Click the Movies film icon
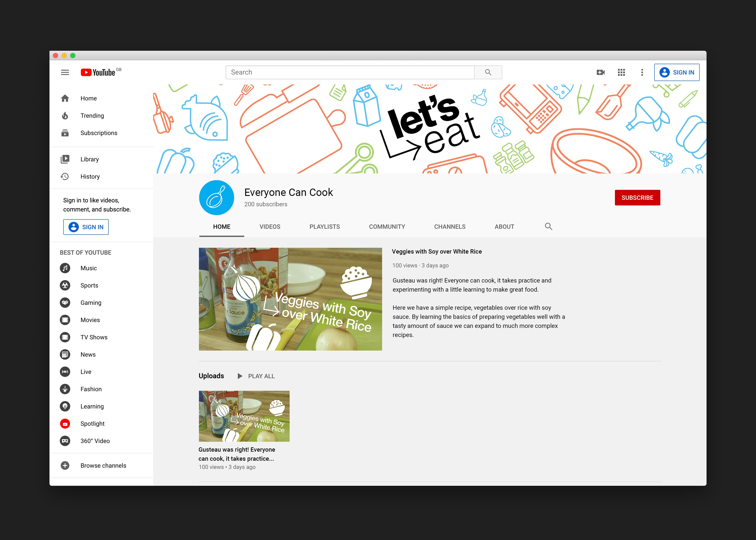This screenshot has width=756, height=540. pyautogui.click(x=65, y=320)
